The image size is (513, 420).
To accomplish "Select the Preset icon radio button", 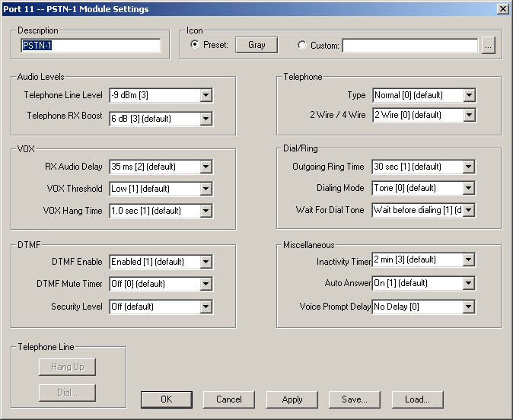I will pyautogui.click(x=195, y=45).
